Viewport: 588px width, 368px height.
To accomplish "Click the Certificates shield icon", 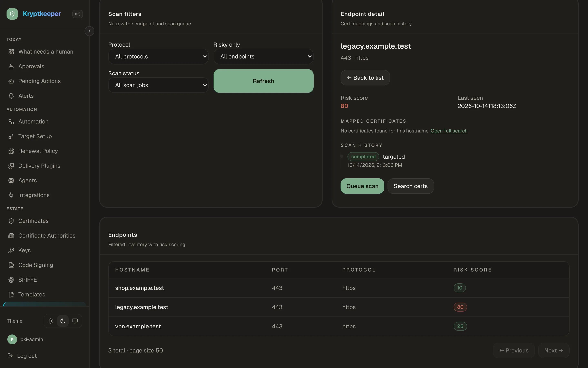I will tap(11, 221).
